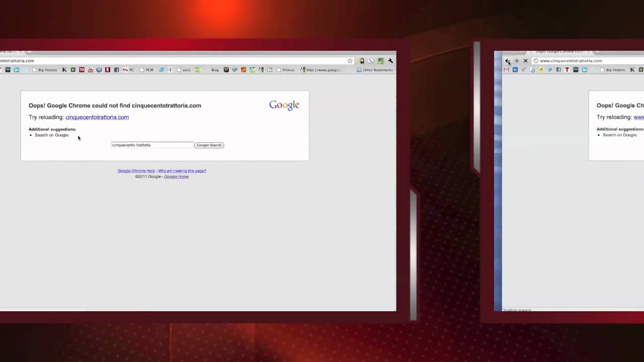This screenshot has height=362, width=644.
Task: Open the ascii bookmark
Action: click(184, 70)
